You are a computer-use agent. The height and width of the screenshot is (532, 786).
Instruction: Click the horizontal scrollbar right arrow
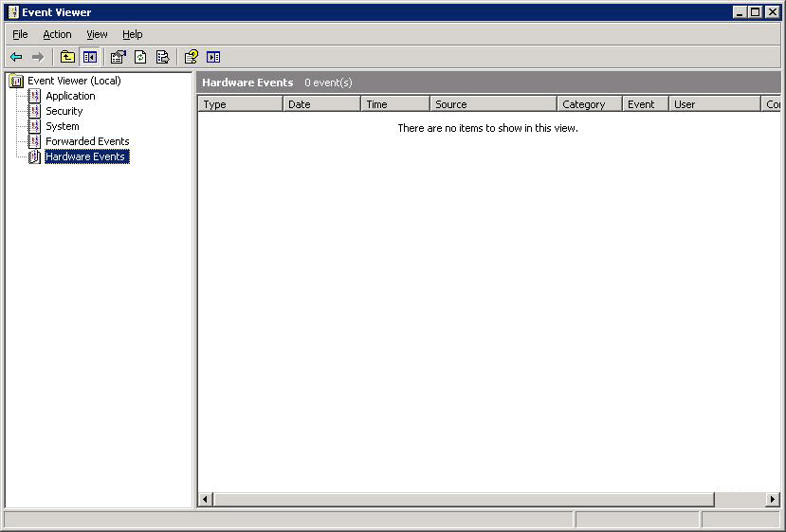coord(773,500)
